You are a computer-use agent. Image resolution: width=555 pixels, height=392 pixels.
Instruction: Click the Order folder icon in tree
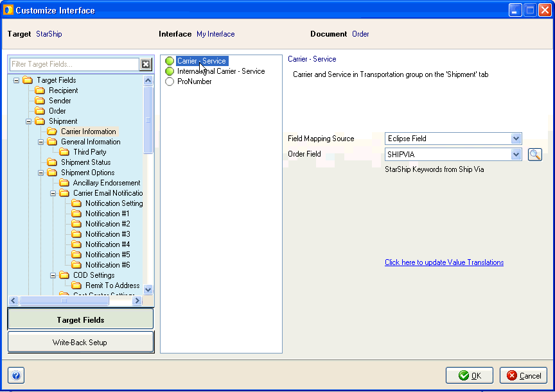pyautogui.click(x=40, y=111)
